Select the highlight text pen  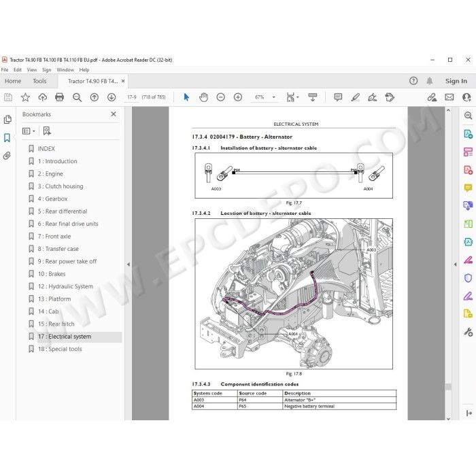[x=355, y=97]
